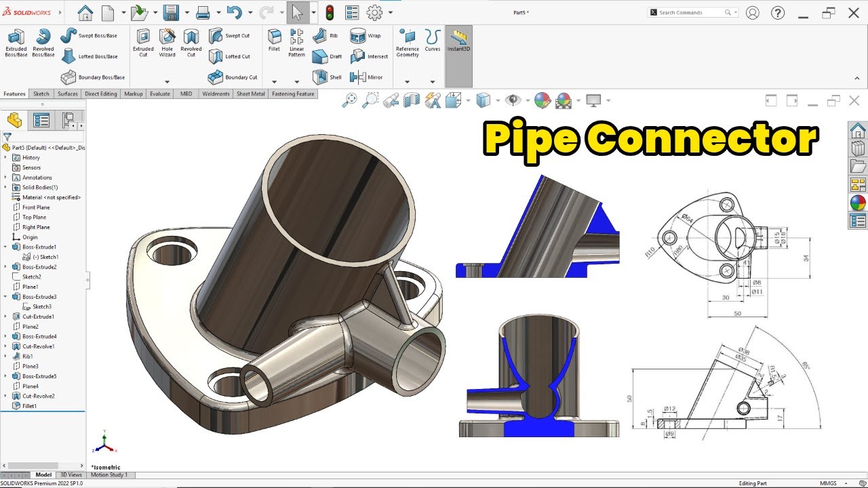
Task: Select the Rib tool
Action: click(x=325, y=35)
